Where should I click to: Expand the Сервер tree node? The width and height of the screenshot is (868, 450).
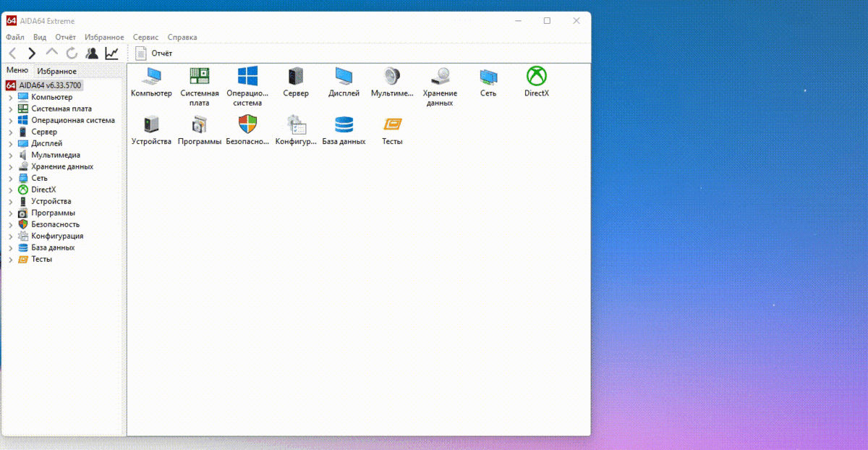point(11,132)
